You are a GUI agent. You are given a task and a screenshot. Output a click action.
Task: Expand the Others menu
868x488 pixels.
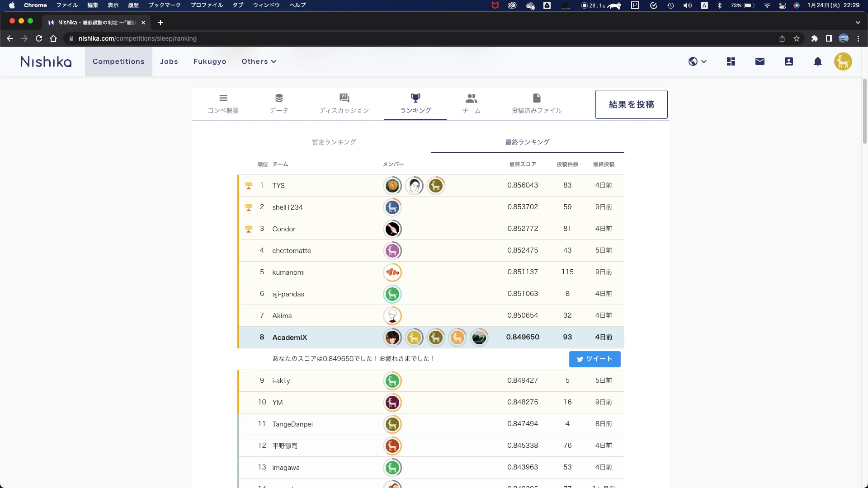tap(259, 61)
